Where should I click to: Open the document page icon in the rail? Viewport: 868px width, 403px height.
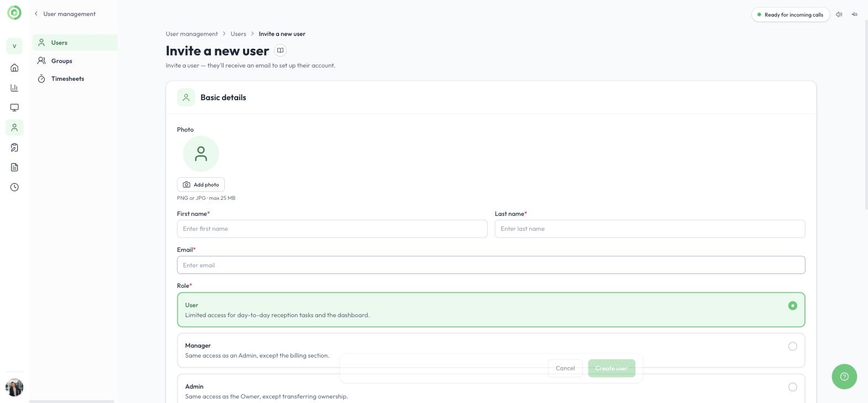(14, 167)
